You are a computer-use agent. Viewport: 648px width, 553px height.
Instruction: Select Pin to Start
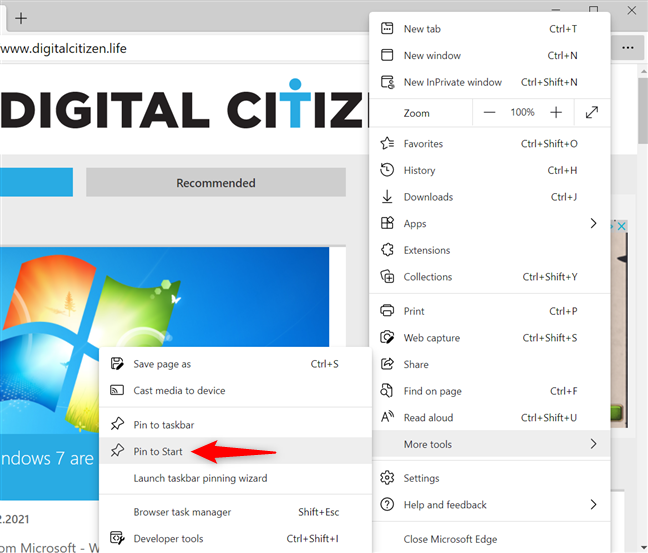coord(236,451)
